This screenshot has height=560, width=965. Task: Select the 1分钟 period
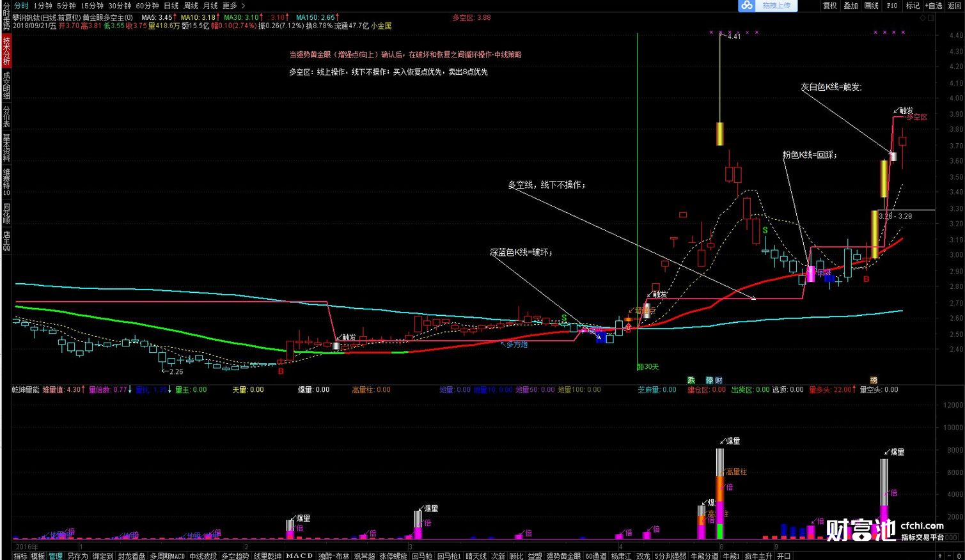(x=43, y=6)
